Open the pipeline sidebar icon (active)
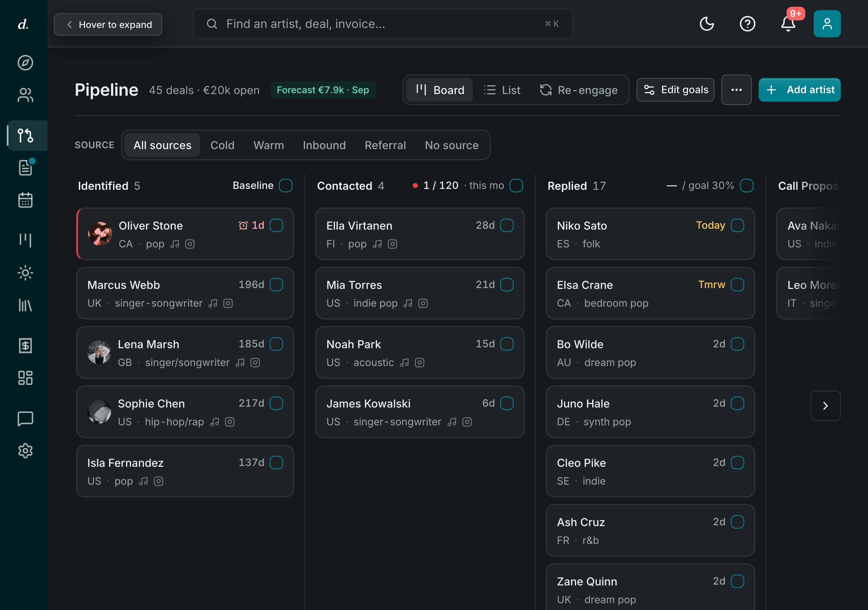 click(x=25, y=135)
